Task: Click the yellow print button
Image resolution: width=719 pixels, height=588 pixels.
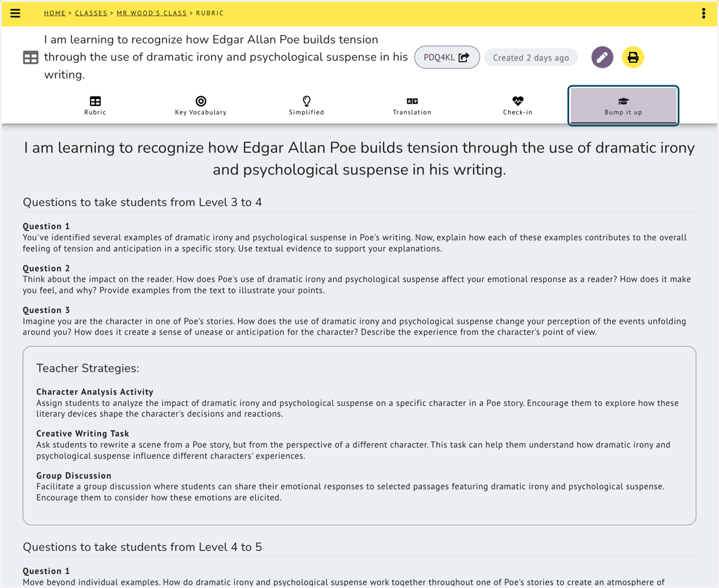Action: (633, 58)
